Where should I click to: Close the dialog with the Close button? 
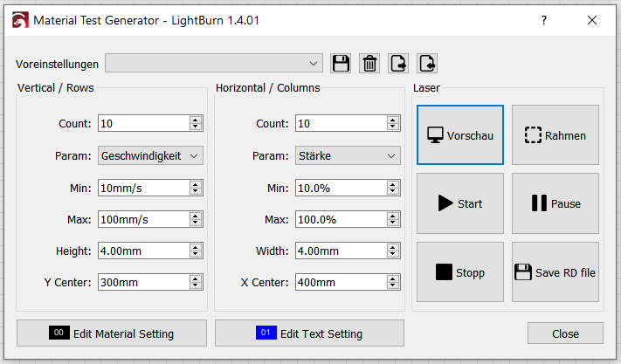tap(565, 333)
